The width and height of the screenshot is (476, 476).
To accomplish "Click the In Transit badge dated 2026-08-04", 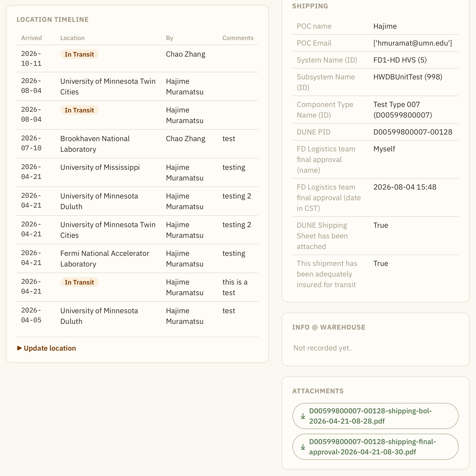I will tap(79, 110).
